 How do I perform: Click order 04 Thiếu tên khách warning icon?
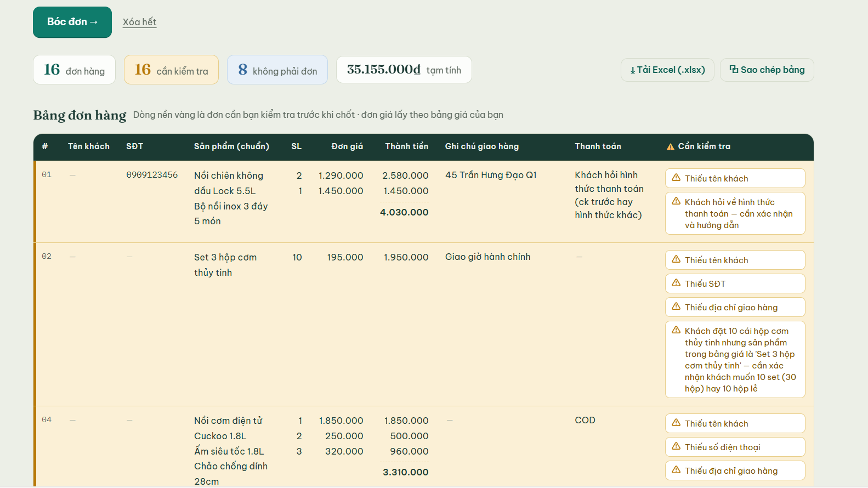tap(676, 423)
